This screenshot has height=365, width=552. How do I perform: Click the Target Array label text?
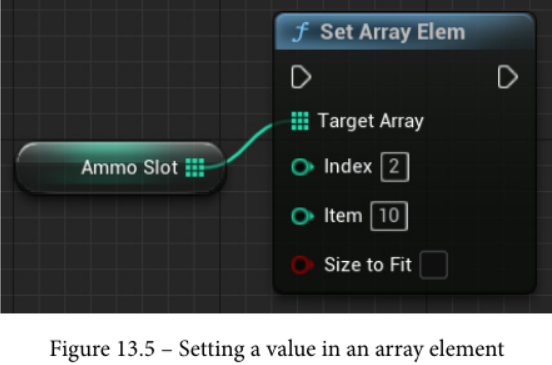pos(371,121)
